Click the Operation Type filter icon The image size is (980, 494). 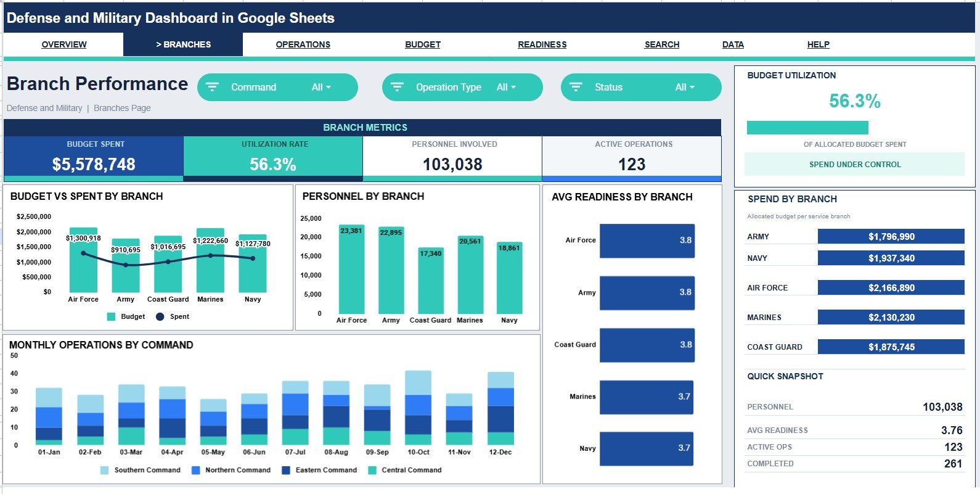coord(397,87)
